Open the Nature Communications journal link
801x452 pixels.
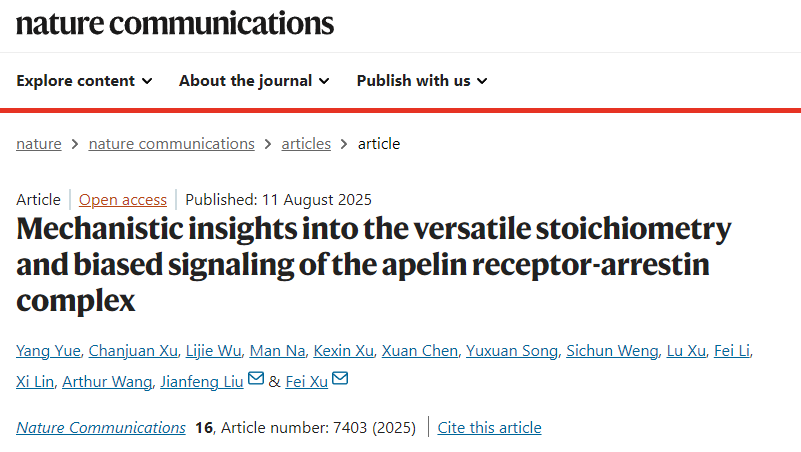101,428
